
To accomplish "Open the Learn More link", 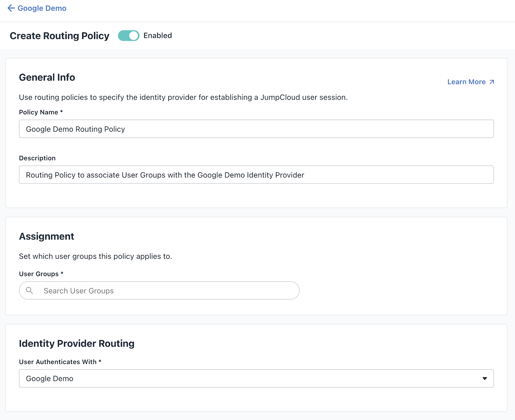I will 471,82.
